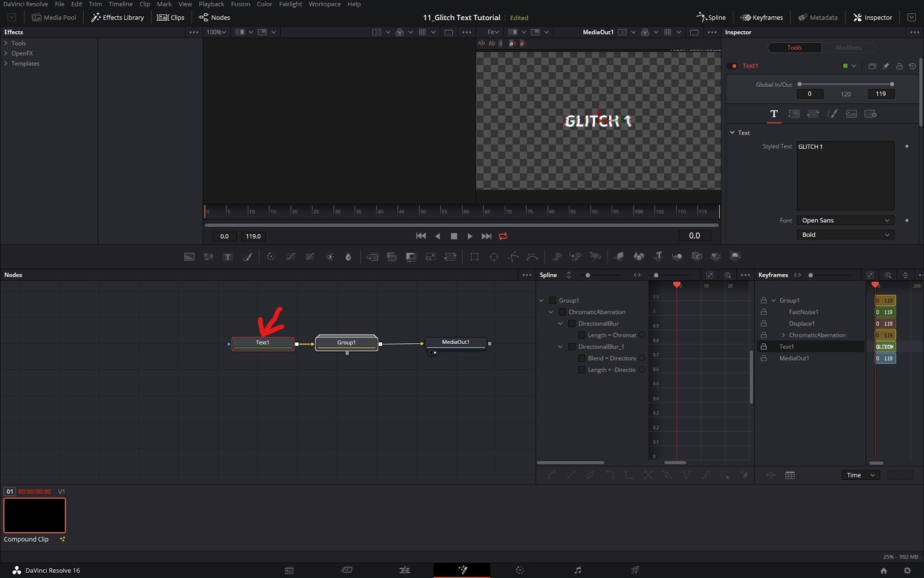Add a Paint node from the toolbar
Screen dimensions: 924x578
click(x=248, y=257)
